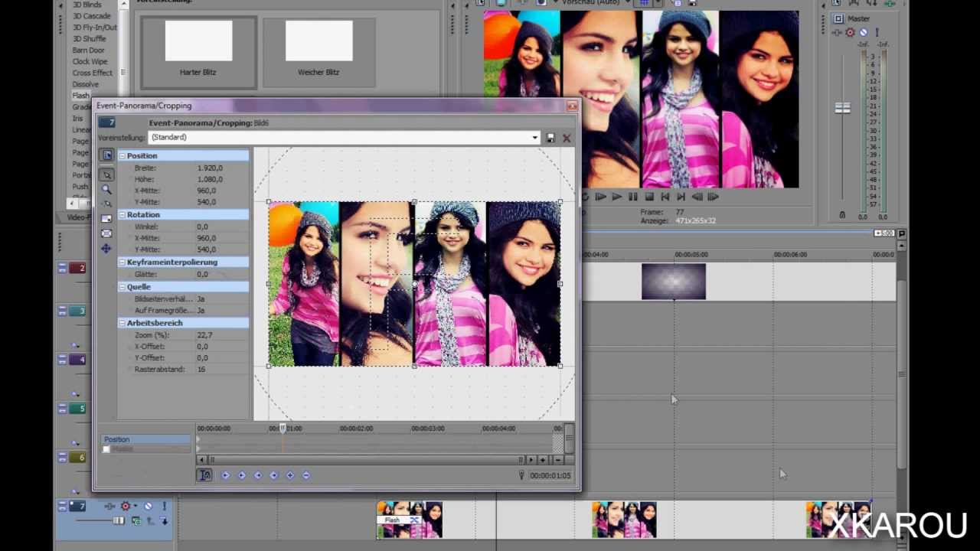Toggle the Mask checkbox in keyframe list
The height and width of the screenshot is (551, 980).
[106, 449]
